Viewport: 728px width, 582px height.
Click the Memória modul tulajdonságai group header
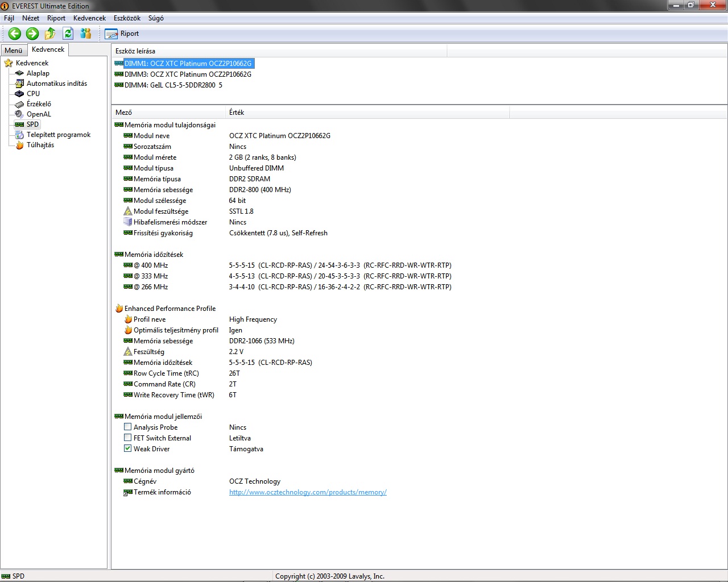tap(170, 125)
